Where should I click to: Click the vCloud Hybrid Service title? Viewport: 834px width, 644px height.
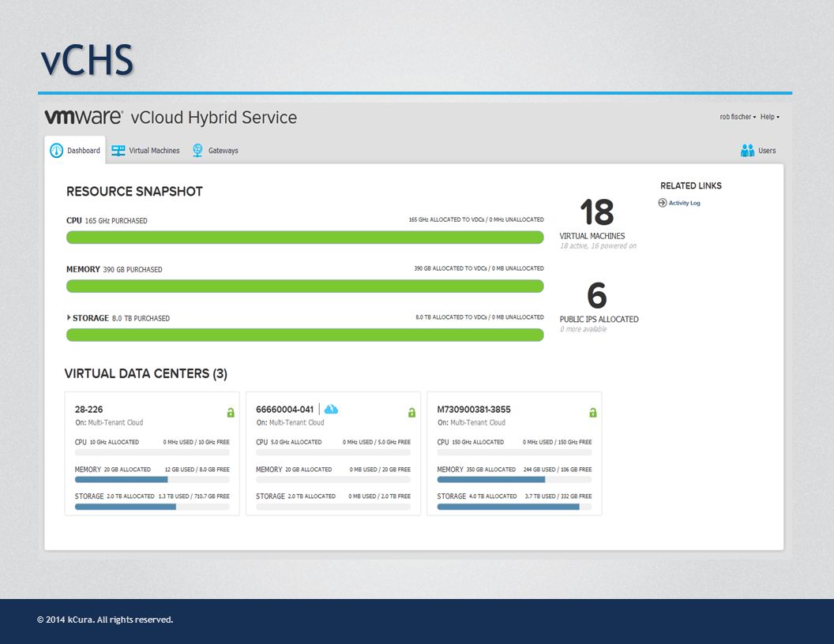(214, 118)
